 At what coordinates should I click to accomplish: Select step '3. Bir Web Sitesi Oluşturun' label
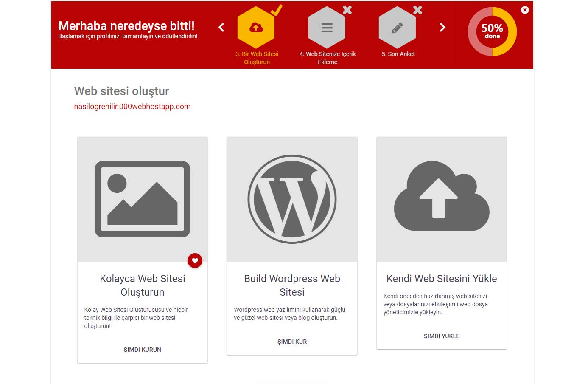pyautogui.click(x=257, y=58)
